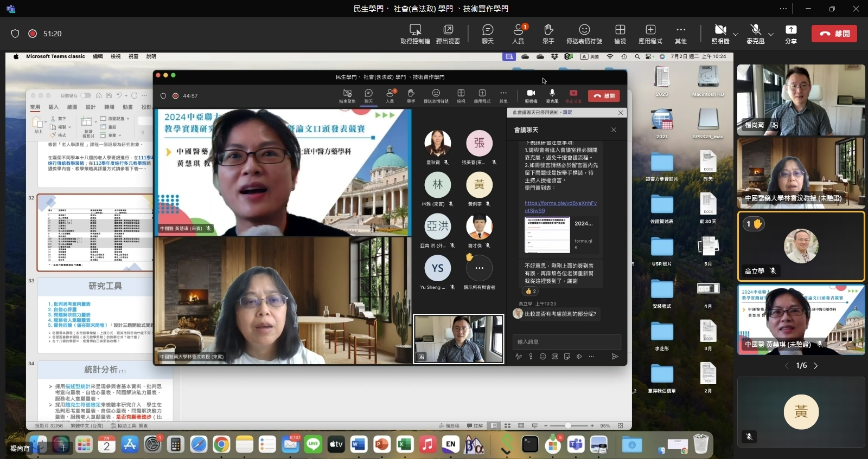
Task: Open the 聊天 chat panel in top toolbar
Action: pyautogui.click(x=488, y=34)
